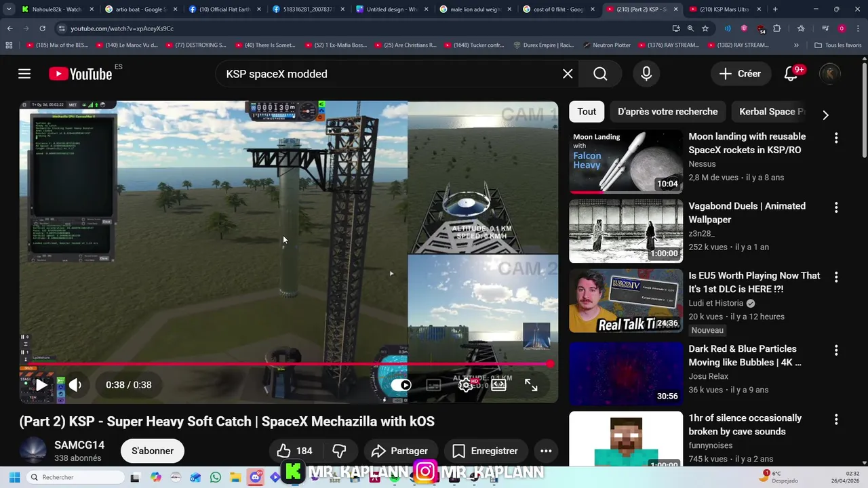The height and width of the screenshot is (488, 868).
Task: Open options for the Dark Red & Blue video
Action: 836,350
